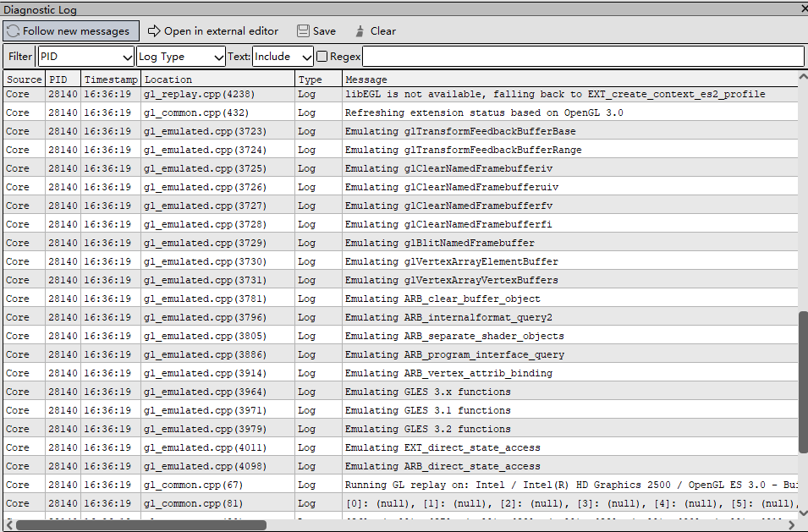808x532 pixels.
Task: Select 'Emulating ARB_direct_state_access' message
Action: (442, 466)
